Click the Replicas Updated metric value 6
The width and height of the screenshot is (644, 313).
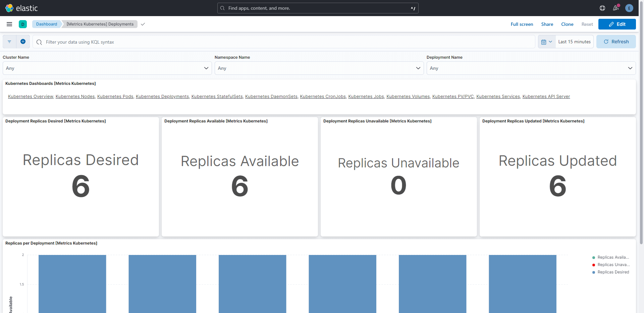click(557, 186)
